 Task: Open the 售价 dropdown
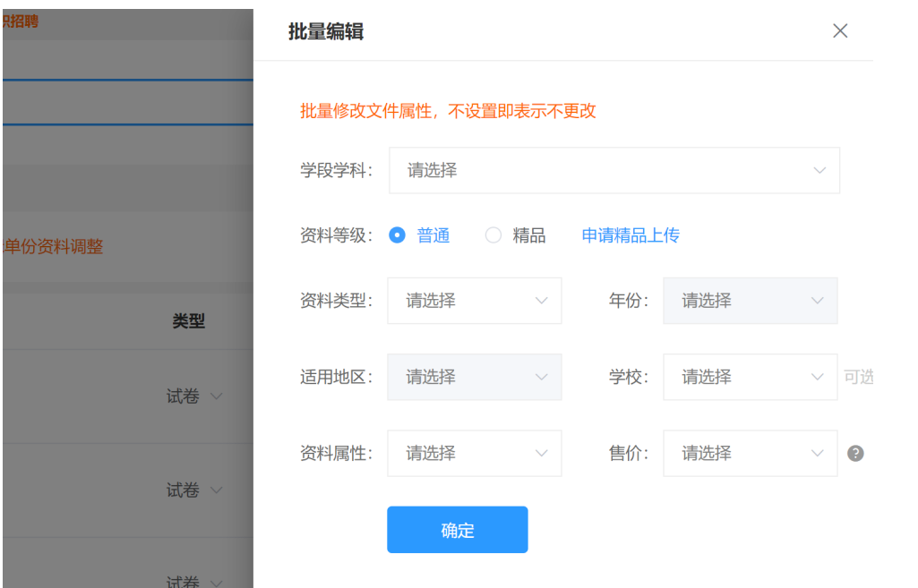pyautogui.click(x=750, y=454)
